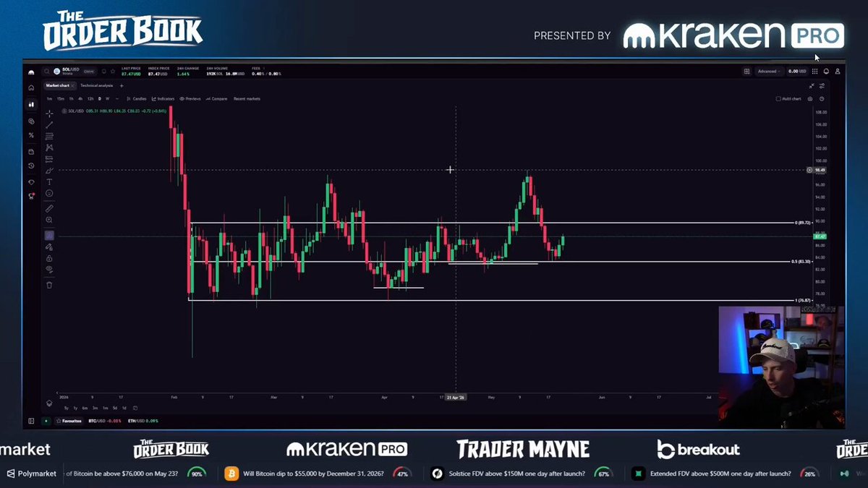Expand the timeframe interval dropdown arrow
Screen dimensions: 868x488
pos(117,99)
